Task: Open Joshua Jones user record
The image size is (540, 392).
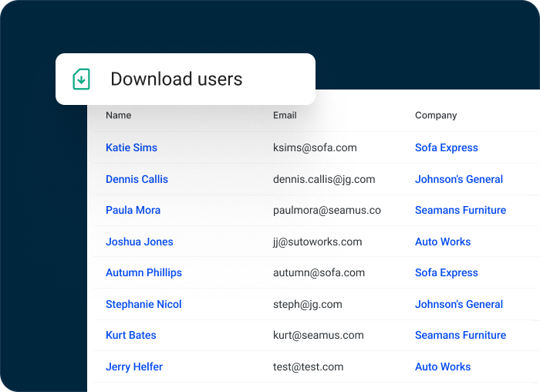Action: click(139, 242)
